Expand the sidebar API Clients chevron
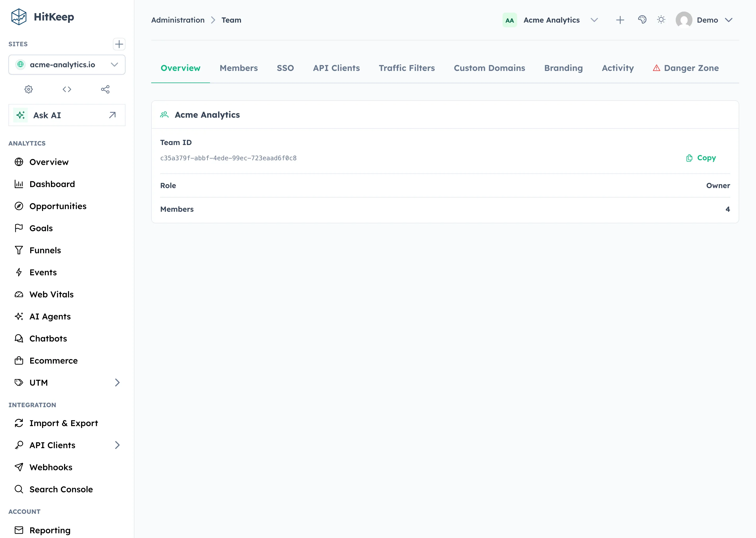The image size is (756, 538). click(117, 445)
